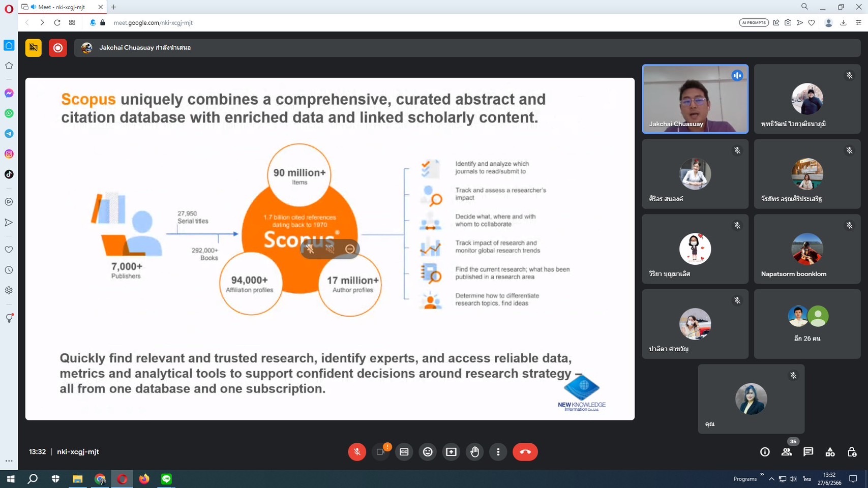The image size is (868, 488).
Task: Expand the 26 more participants tile
Action: pyautogui.click(x=807, y=324)
